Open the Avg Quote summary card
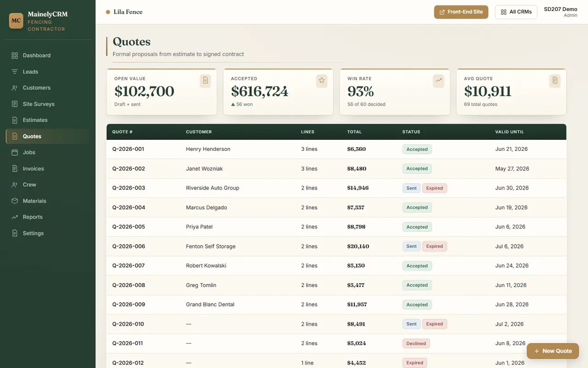The image size is (588, 368). [511, 92]
